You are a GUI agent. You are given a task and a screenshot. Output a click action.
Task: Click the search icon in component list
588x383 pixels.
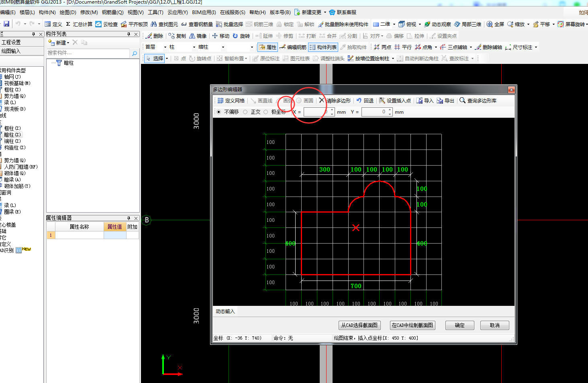[135, 53]
